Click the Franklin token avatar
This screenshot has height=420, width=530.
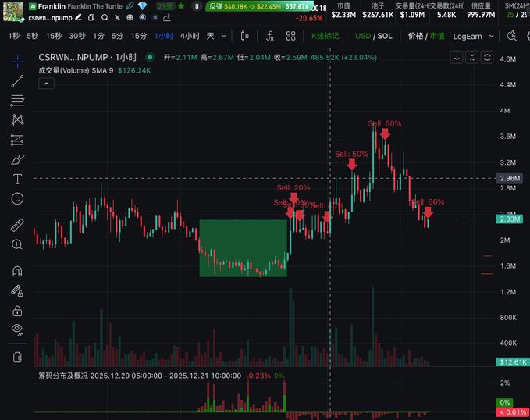(x=13, y=12)
